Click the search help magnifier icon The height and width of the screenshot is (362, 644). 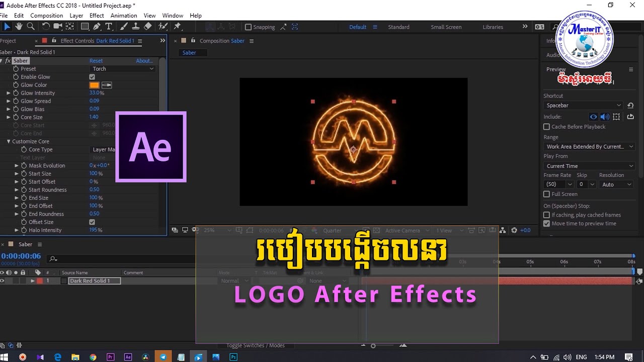point(555,27)
